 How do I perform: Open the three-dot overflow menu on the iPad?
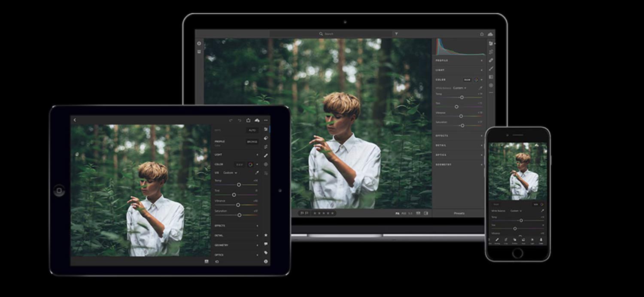266,120
